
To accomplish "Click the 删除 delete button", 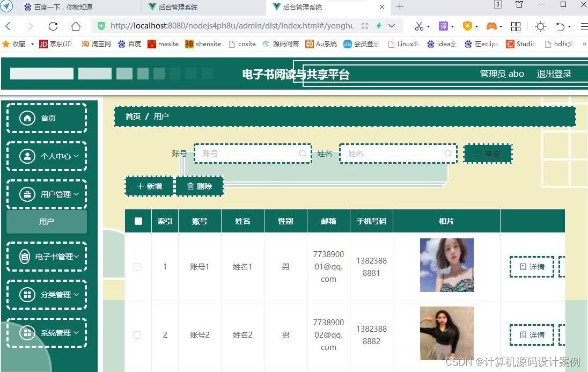I will pyautogui.click(x=200, y=186).
